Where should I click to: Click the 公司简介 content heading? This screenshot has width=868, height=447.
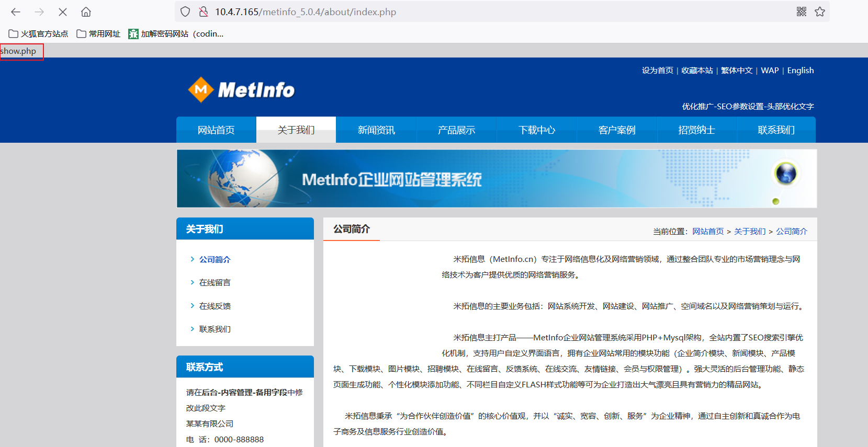[x=352, y=229]
